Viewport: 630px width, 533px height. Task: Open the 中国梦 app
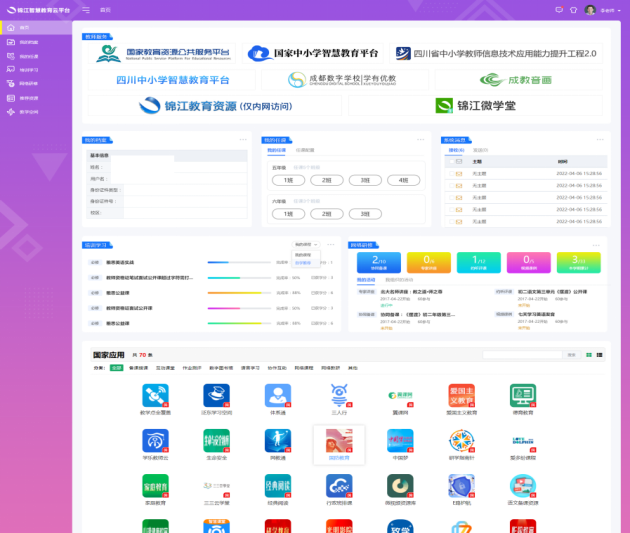pyautogui.click(x=400, y=444)
